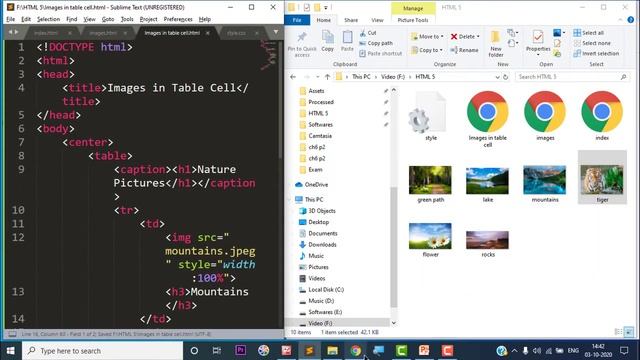Refresh the HTML 5 folder view

(505, 77)
